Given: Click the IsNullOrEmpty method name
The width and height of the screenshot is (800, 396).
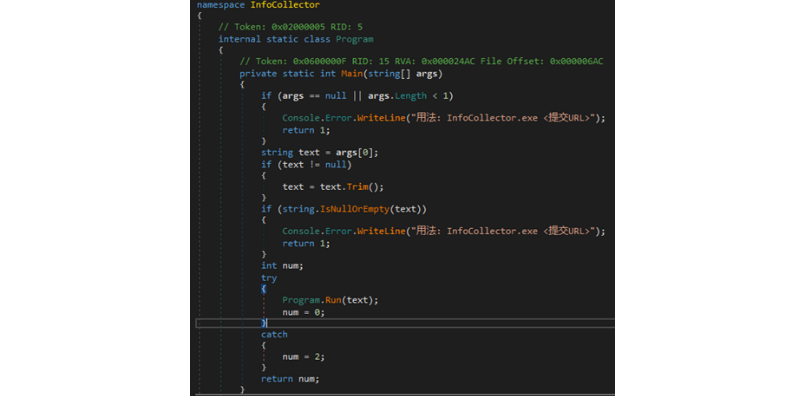Looking at the screenshot, I should click(x=354, y=209).
